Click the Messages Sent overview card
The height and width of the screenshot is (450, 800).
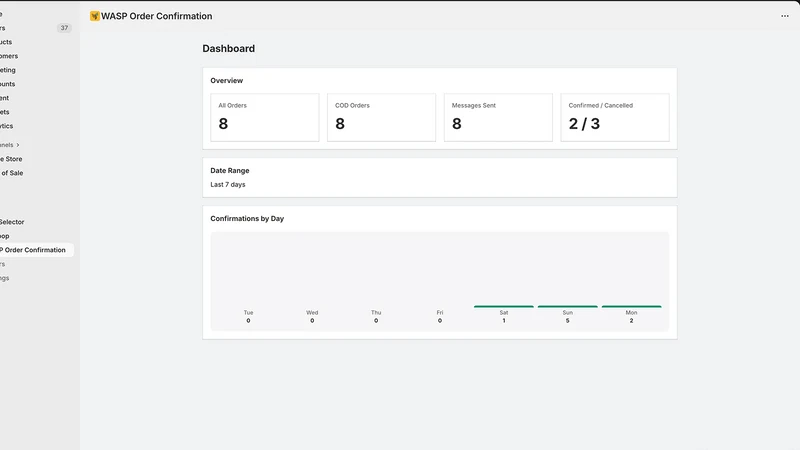coord(498,117)
